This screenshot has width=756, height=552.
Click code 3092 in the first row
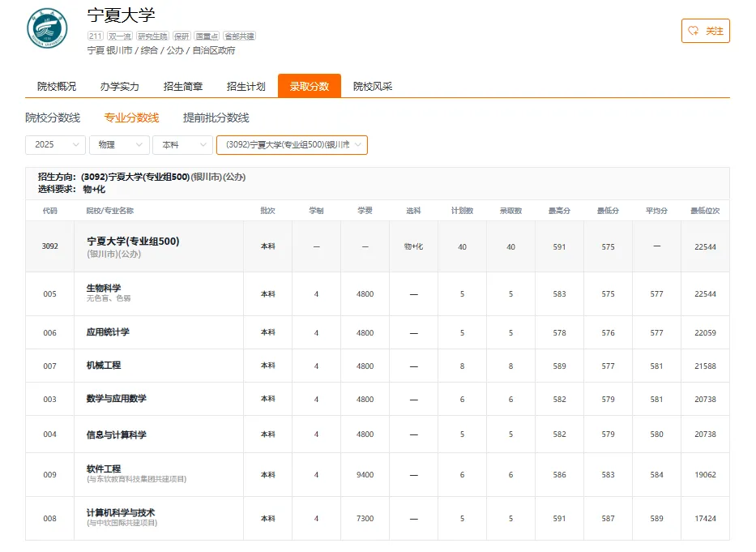pos(49,246)
